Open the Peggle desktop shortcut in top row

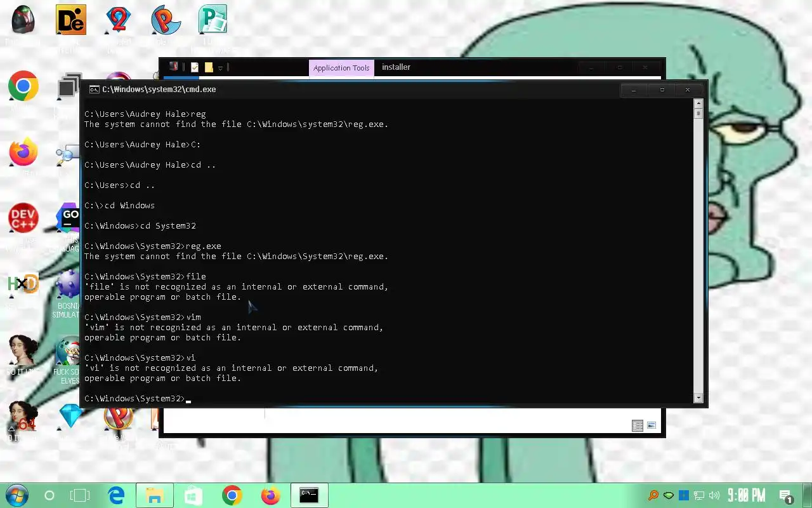(x=166, y=20)
